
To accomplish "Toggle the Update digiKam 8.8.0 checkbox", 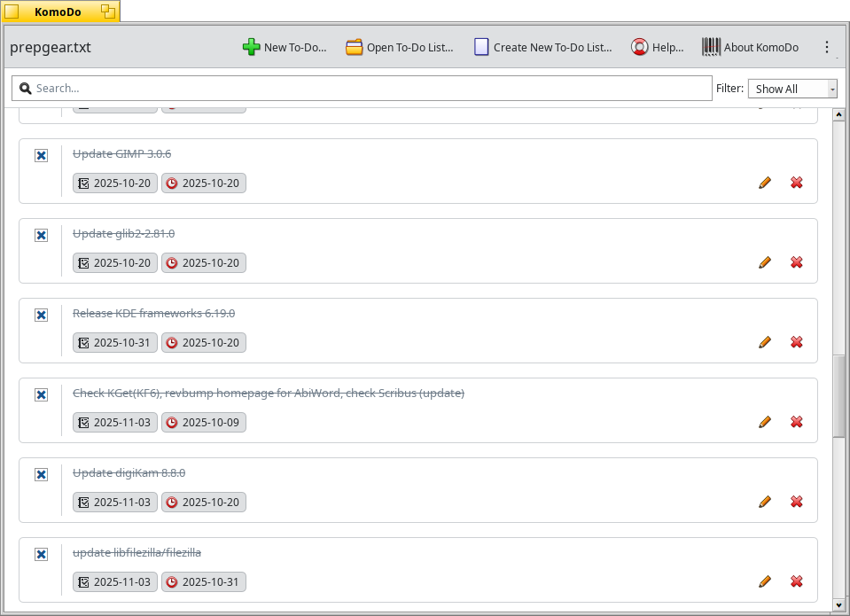I will click(x=41, y=474).
